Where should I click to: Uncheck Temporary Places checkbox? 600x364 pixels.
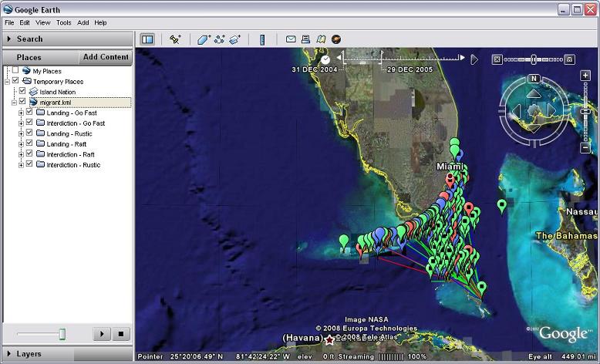[15, 80]
